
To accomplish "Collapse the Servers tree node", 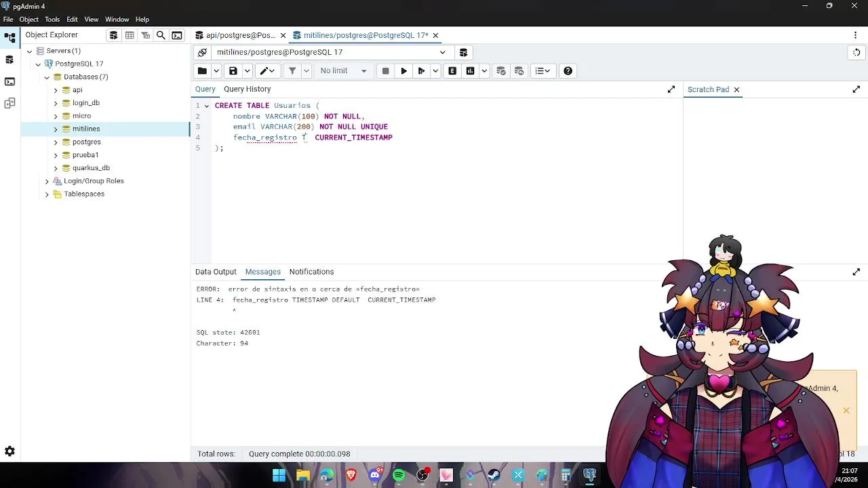I will (x=29, y=51).
